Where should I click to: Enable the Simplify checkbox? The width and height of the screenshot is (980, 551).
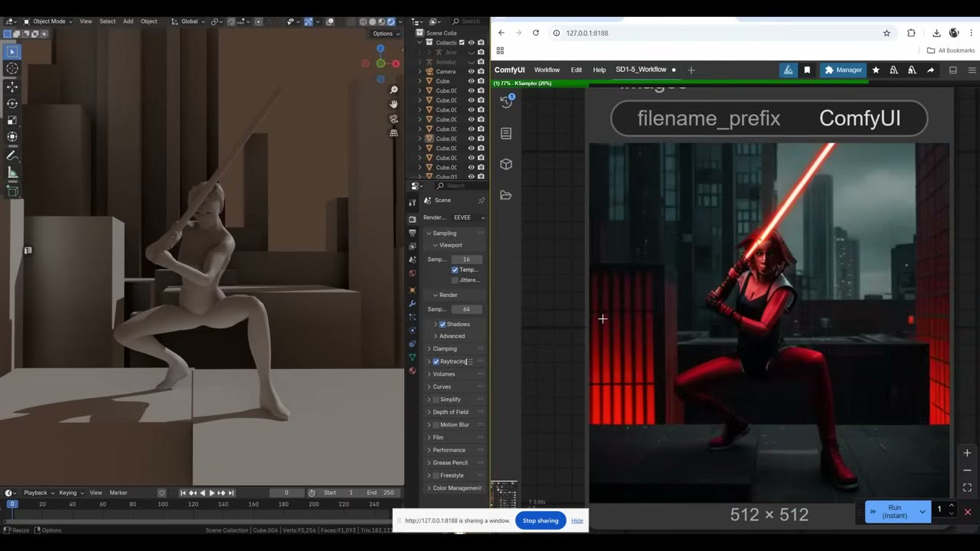pyautogui.click(x=436, y=399)
